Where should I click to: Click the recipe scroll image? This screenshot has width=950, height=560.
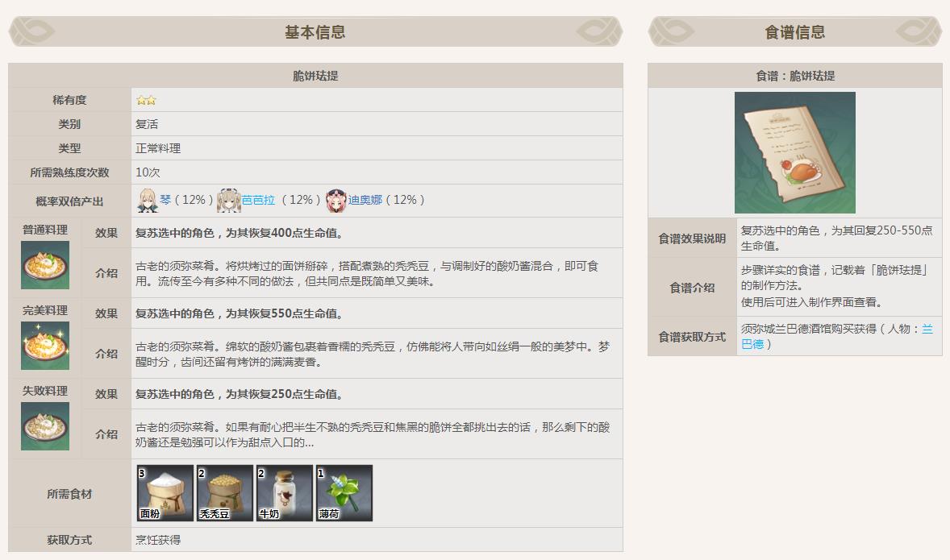794,152
